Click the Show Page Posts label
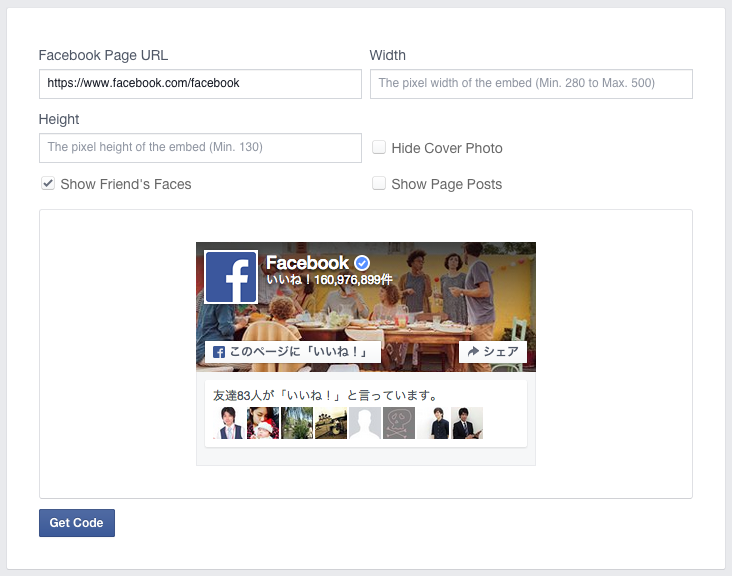Screen dimensions: 732x576 point(447,184)
